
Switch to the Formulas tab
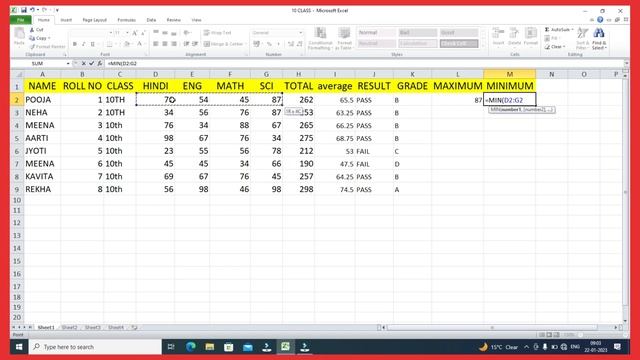126,20
